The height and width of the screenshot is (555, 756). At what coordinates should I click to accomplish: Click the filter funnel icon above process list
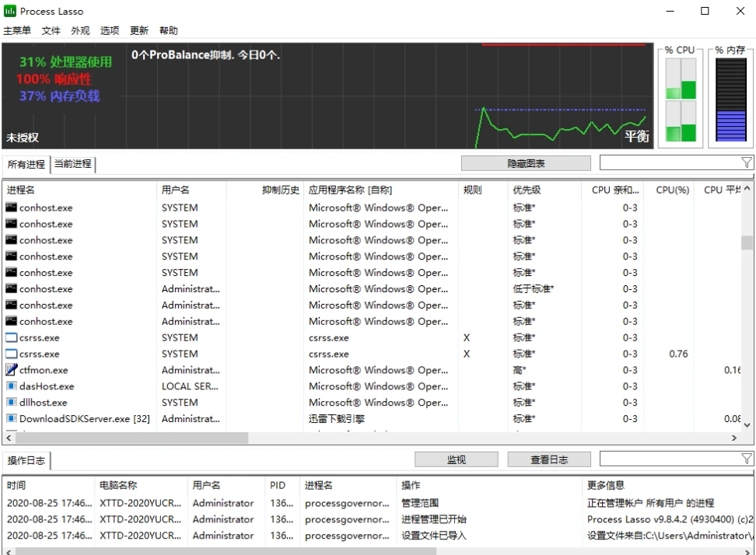[x=747, y=162]
